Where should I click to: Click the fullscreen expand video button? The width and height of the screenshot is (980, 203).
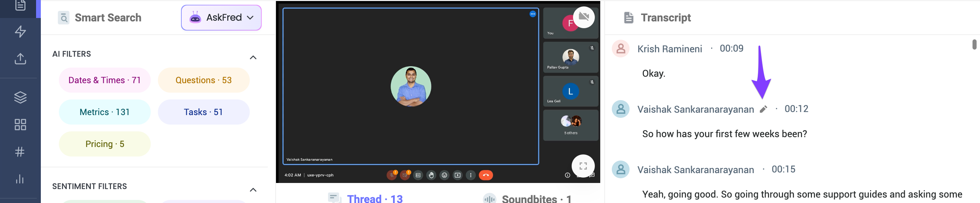click(583, 166)
